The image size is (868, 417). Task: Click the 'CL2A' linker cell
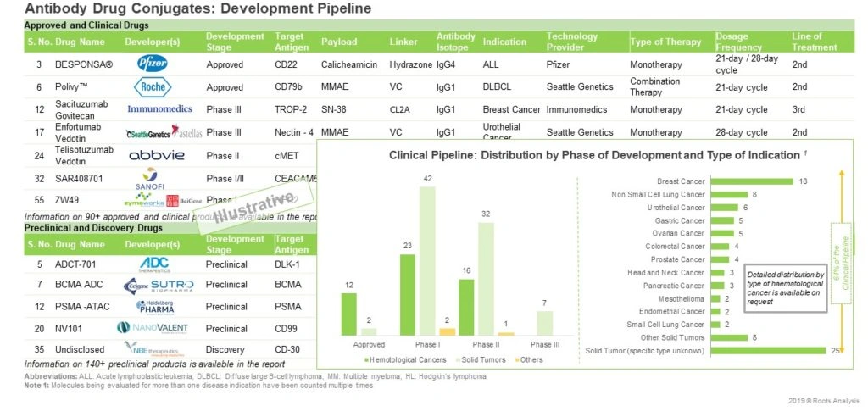[x=401, y=109]
